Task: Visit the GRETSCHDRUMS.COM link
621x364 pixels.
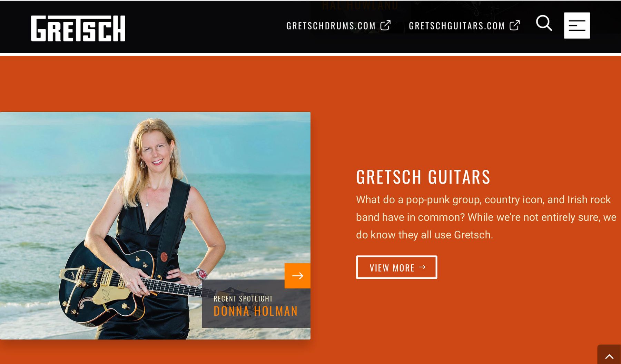Action: pyautogui.click(x=331, y=26)
